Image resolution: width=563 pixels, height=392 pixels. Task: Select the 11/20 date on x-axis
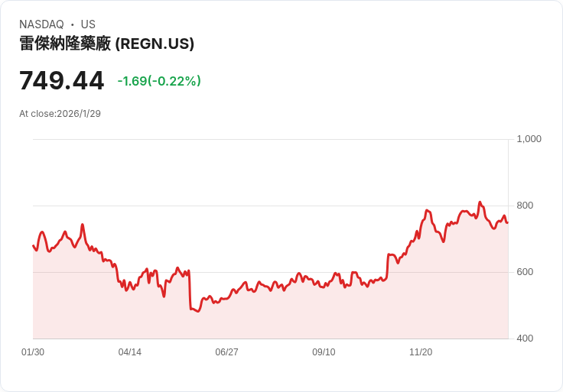(x=421, y=352)
